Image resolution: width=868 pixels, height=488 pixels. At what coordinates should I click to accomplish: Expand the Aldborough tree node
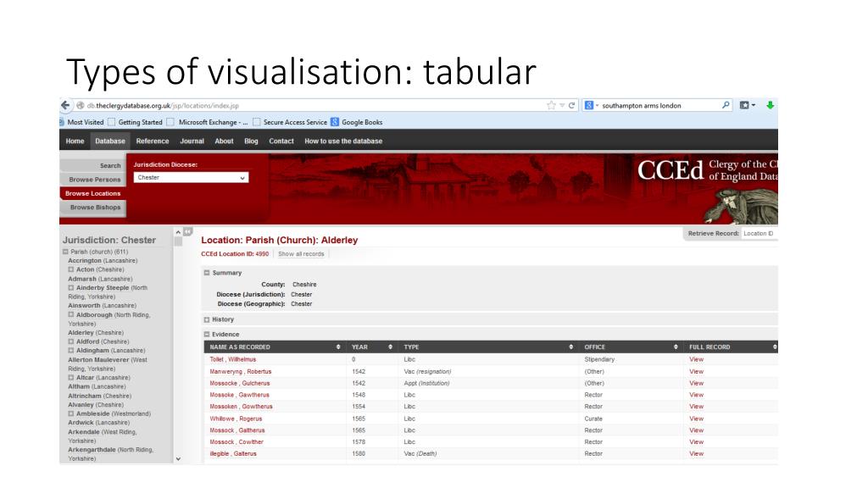pyautogui.click(x=71, y=315)
